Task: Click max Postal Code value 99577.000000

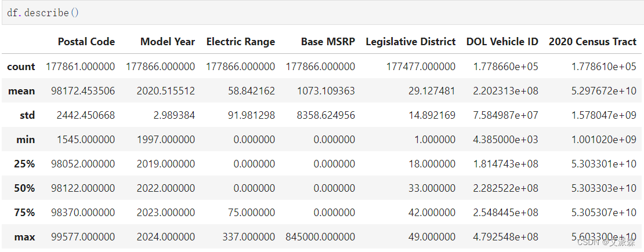Action: 83,237
